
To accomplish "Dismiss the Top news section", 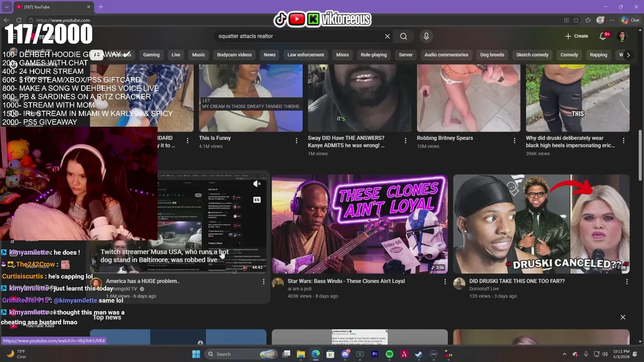I will [623, 317].
